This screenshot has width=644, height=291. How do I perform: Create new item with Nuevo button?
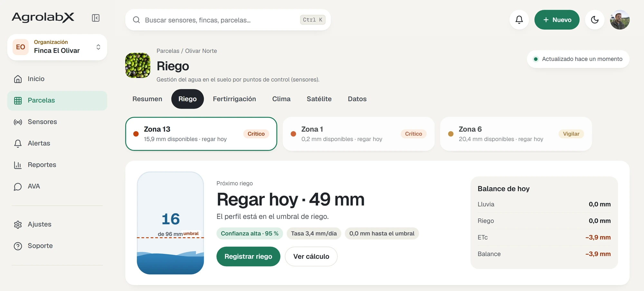point(557,20)
